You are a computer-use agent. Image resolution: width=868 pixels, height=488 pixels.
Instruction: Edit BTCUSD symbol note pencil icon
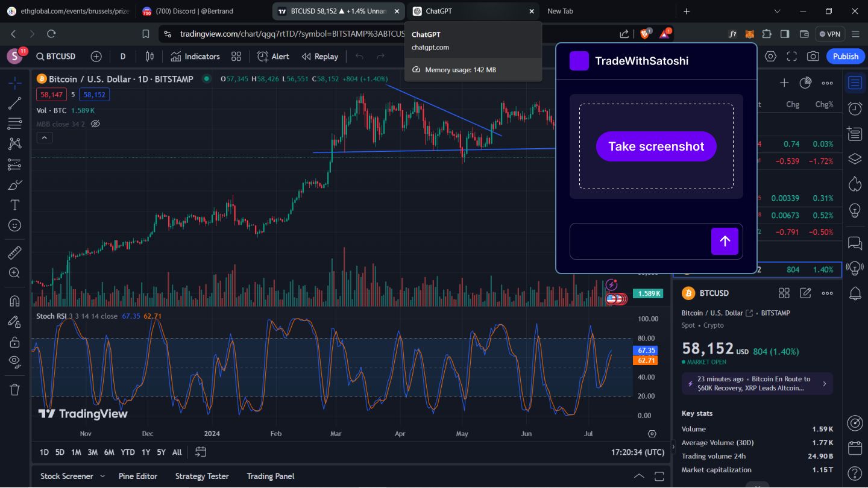[x=805, y=293]
